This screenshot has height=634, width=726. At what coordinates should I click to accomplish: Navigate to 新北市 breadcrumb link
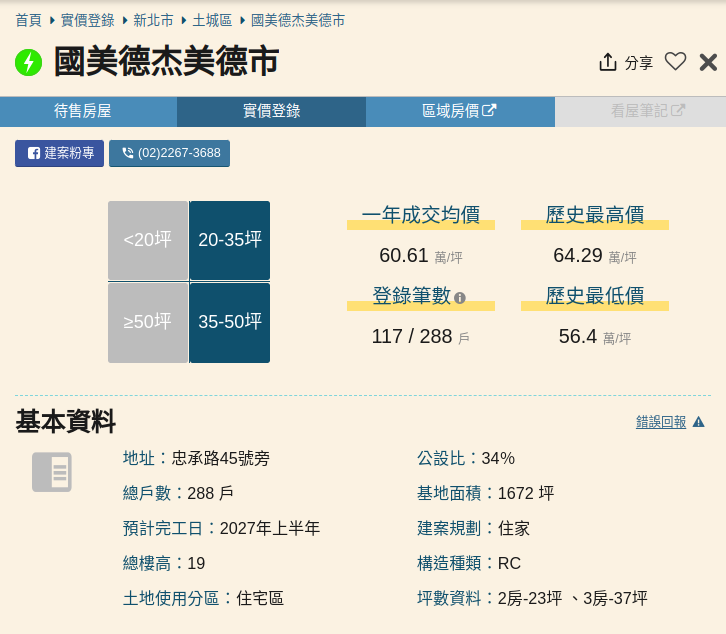(152, 20)
